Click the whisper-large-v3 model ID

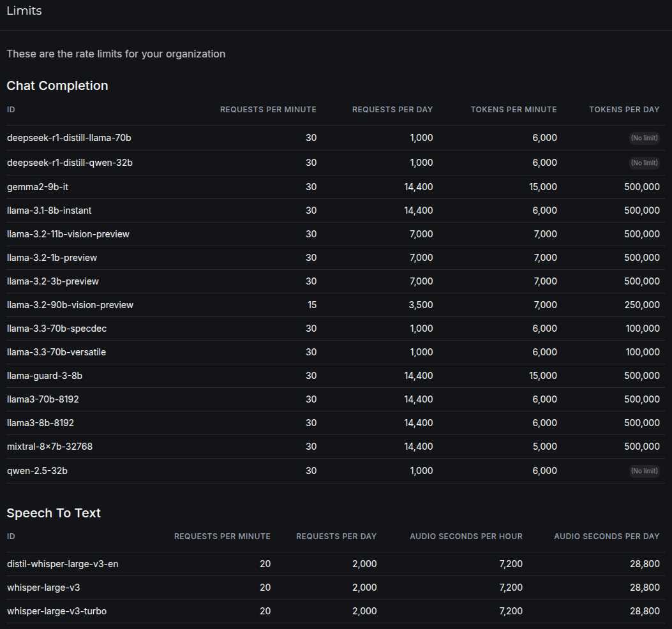coord(43,588)
